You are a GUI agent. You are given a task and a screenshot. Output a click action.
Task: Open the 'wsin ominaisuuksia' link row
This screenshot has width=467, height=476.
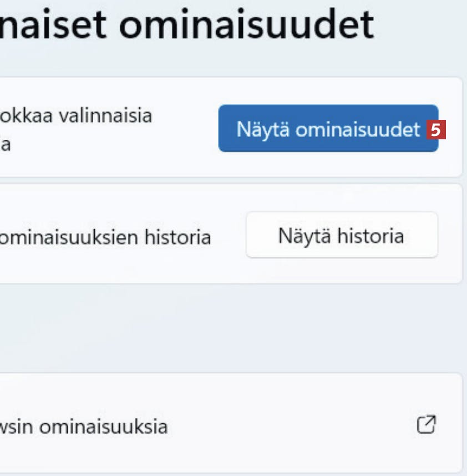tap(222, 426)
